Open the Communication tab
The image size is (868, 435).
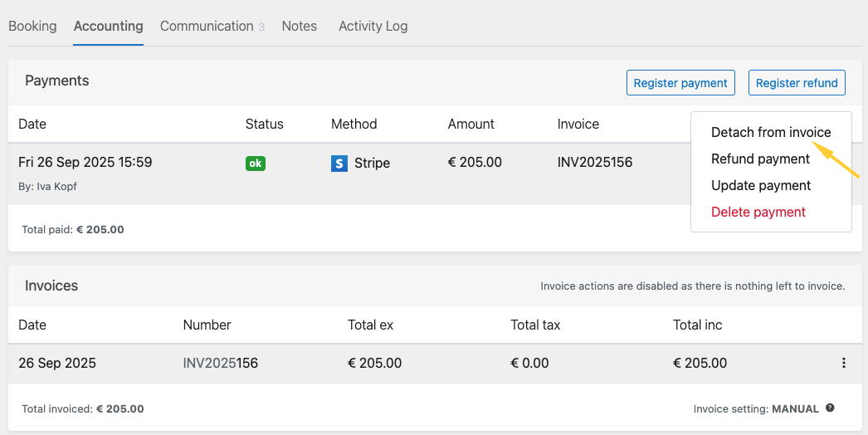tap(207, 26)
